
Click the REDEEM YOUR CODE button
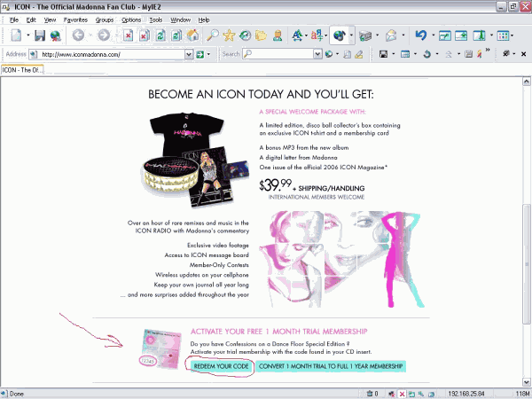(x=221, y=366)
